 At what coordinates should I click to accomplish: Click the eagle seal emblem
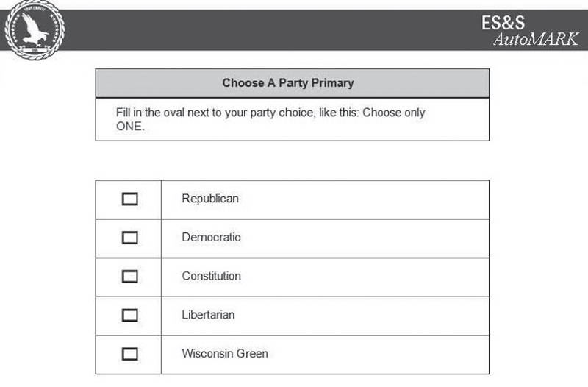point(34,29)
